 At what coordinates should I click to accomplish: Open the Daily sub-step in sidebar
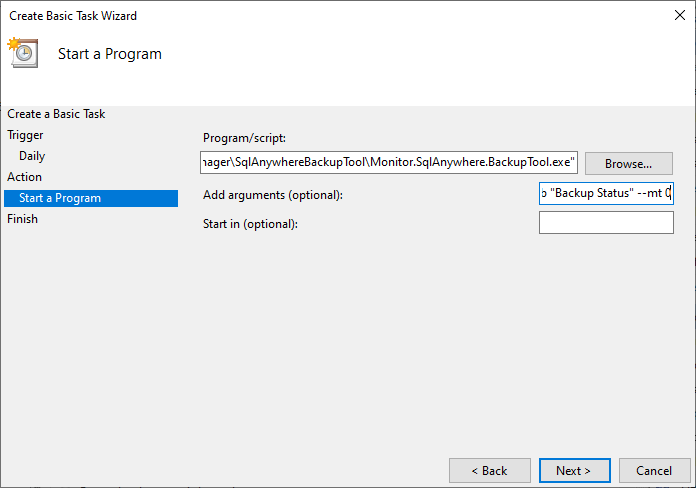pyautogui.click(x=32, y=156)
